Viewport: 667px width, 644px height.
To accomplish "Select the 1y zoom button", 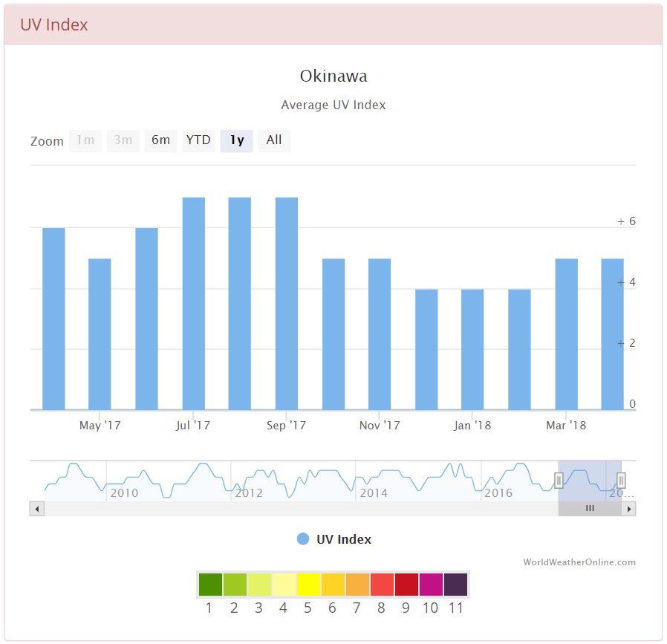I will [x=236, y=140].
